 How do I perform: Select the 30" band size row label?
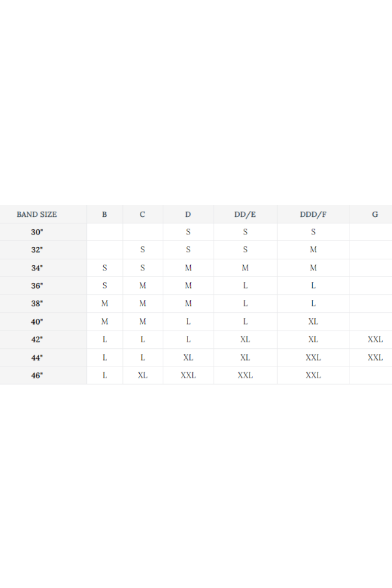37,232
